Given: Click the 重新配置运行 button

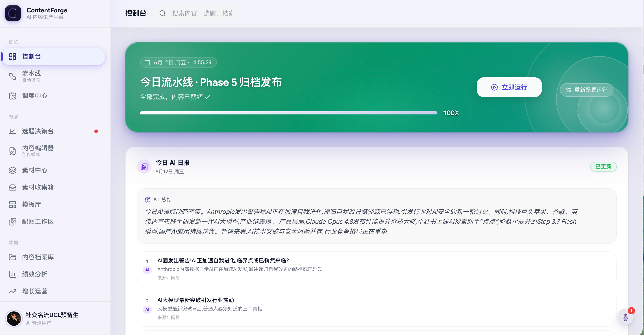Looking at the screenshot, I should [x=586, y=90].
